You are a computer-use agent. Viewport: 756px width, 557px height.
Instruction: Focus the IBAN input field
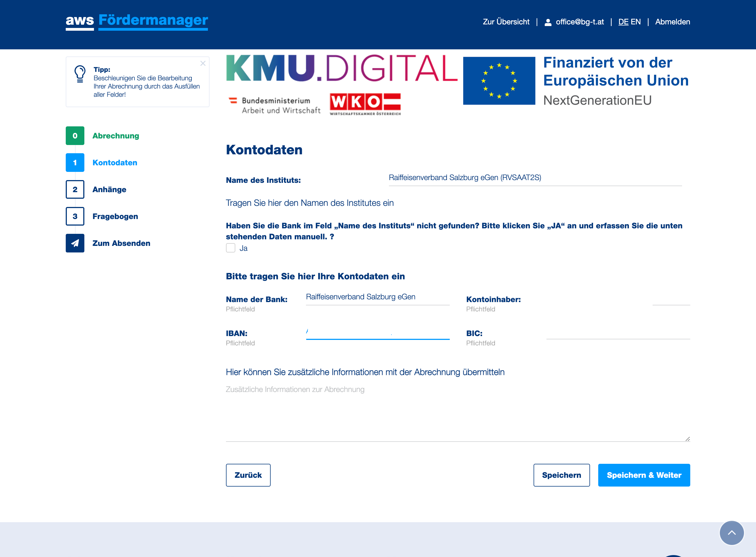(x=378, y=331)
